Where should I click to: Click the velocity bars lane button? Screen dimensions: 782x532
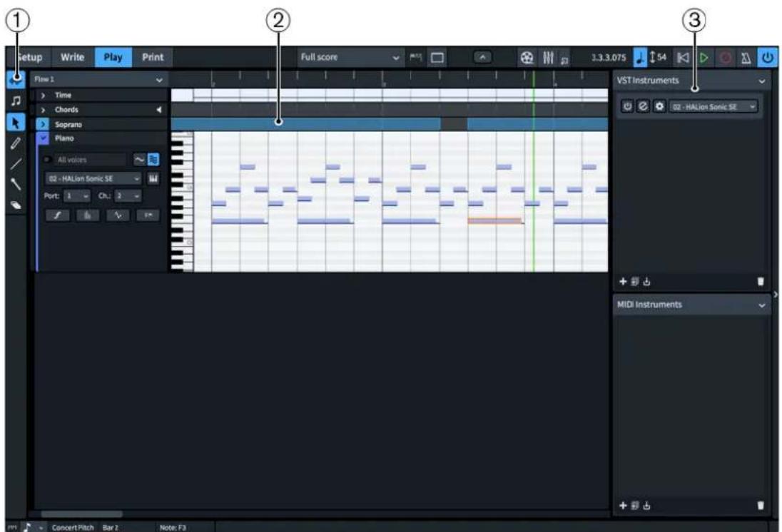coord(87,215)
